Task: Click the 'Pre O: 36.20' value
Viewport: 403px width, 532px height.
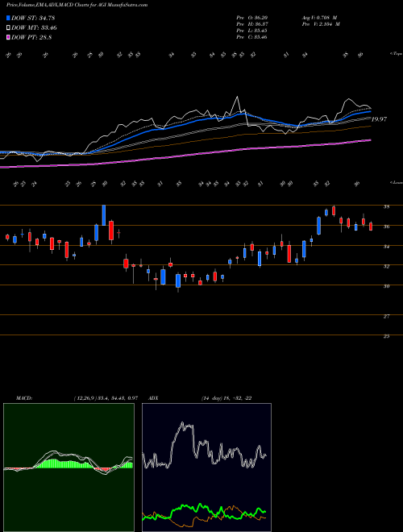Action: point(252,18)
